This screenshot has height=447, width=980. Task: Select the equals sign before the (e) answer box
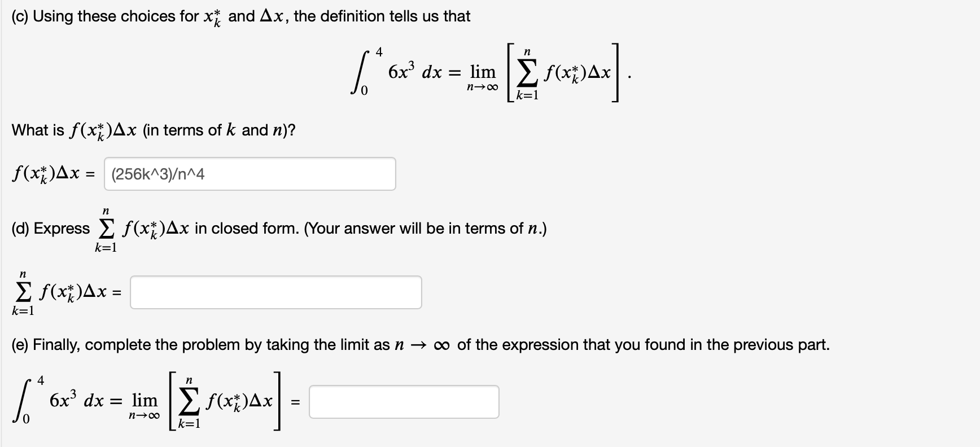(x=294, y=402)
